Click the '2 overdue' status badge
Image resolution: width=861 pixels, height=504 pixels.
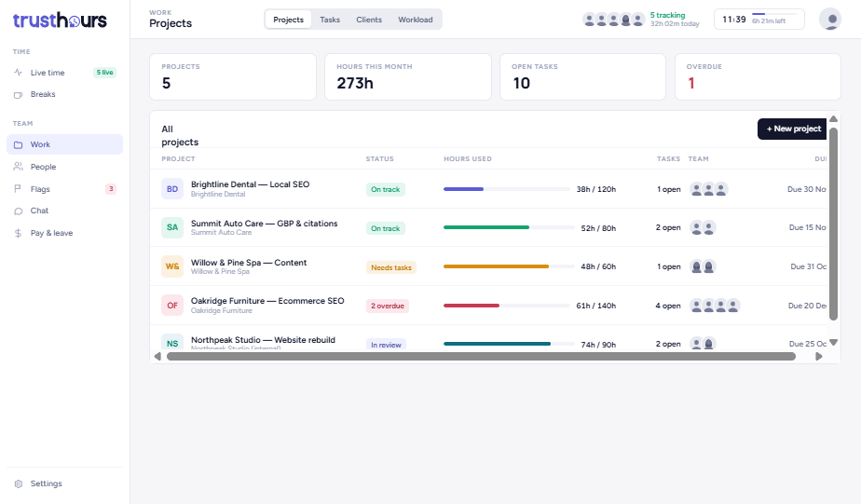[388, 306]
